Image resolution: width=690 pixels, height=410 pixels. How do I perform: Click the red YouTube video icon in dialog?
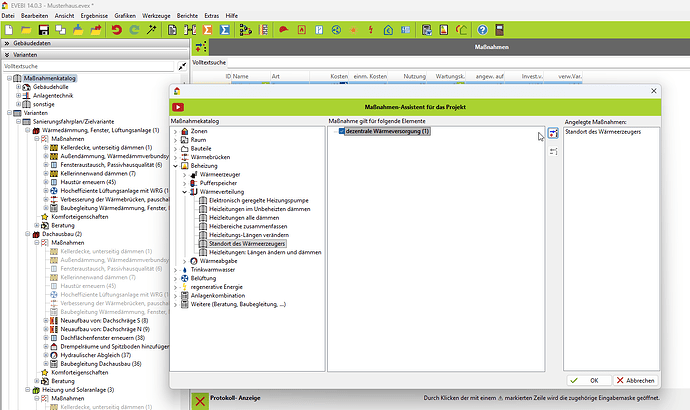point(178,106)
